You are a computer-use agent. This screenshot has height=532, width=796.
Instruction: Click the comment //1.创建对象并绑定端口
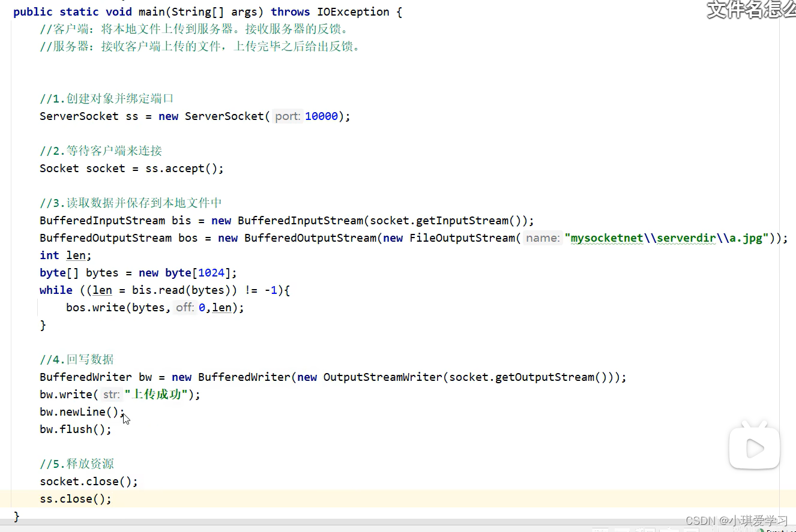pos(107,98)
